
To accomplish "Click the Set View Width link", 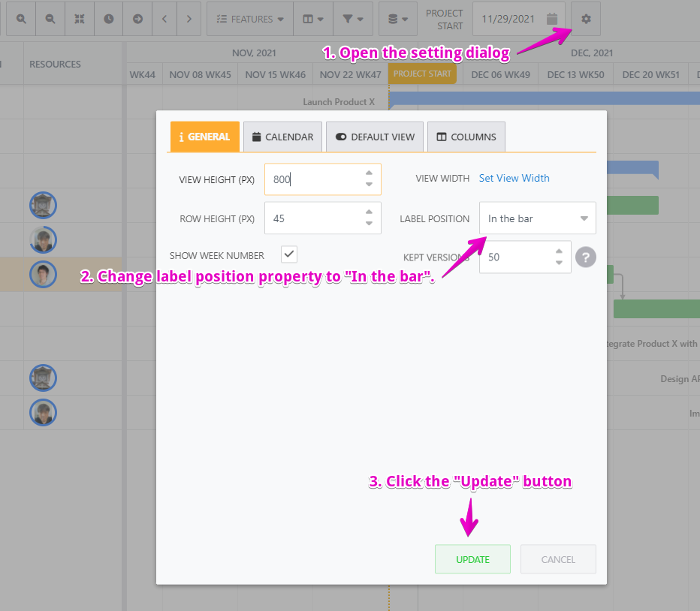I will click(514, 178).
